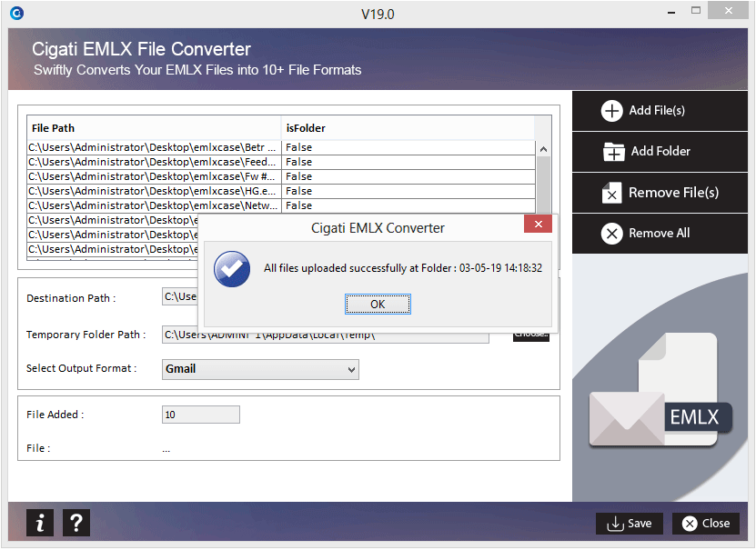
Task: Open the help question mark icon
Action: click(x=76, y=523)
